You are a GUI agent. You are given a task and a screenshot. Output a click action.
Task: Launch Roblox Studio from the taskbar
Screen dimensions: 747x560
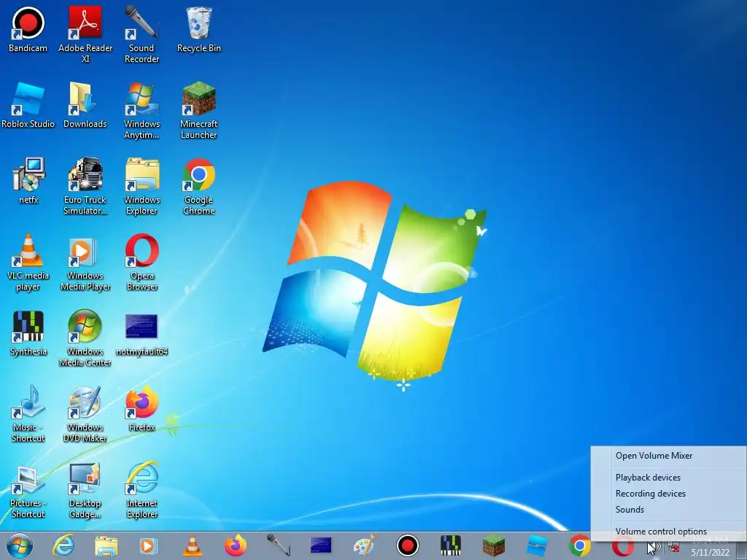[x=537, y=545]
